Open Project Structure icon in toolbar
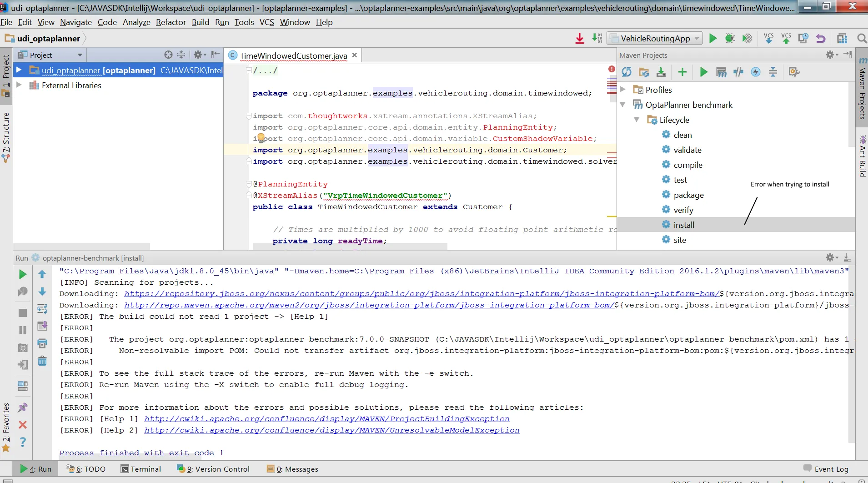This screenshot has width=868, height=483. [x=842, y=39]
